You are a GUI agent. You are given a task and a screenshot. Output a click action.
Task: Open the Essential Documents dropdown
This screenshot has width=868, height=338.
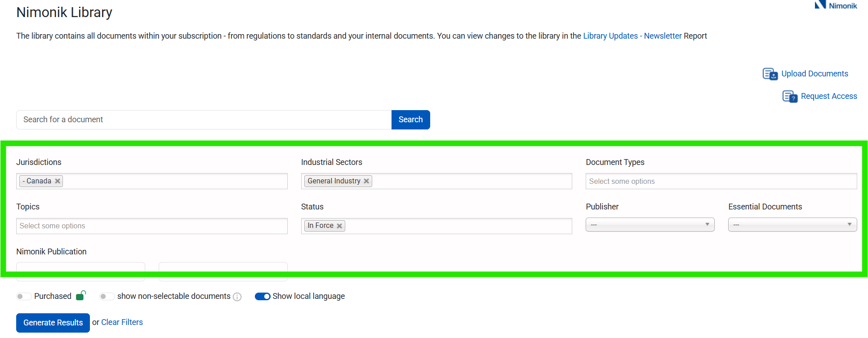[x=792, y=224]
